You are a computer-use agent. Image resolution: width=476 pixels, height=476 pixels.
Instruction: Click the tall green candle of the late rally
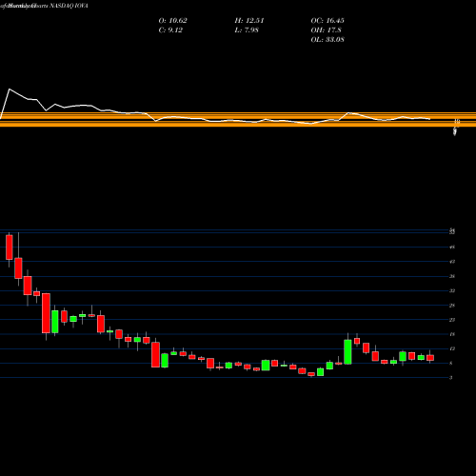click(347, 352)
